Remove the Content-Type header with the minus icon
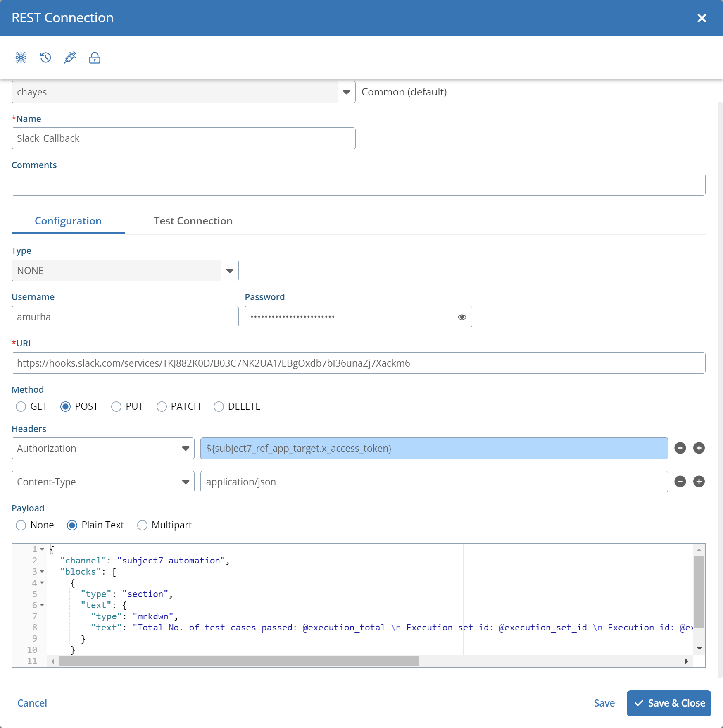The height and width of the screenshot is (728, 723). coord(680,482)
